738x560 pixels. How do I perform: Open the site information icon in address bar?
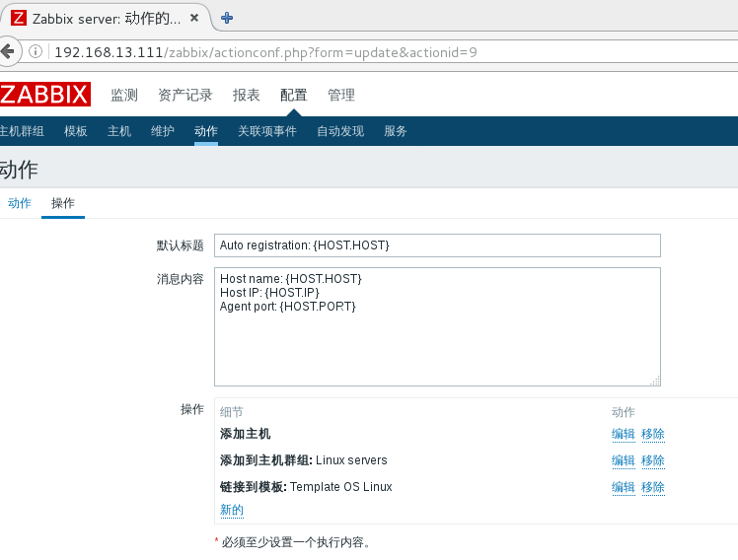click(x=36, y=51)
